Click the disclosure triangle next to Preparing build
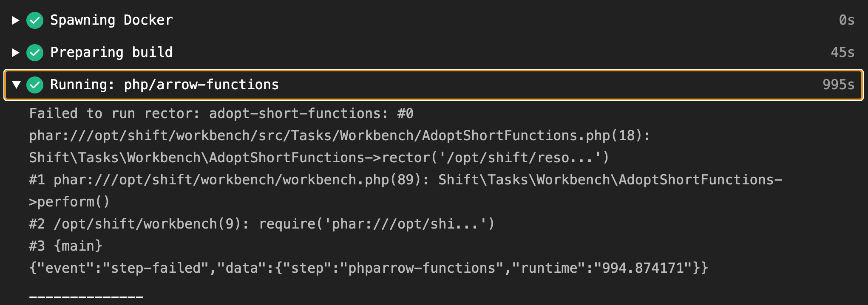This screenshot has height=305, width=868. 15,52
